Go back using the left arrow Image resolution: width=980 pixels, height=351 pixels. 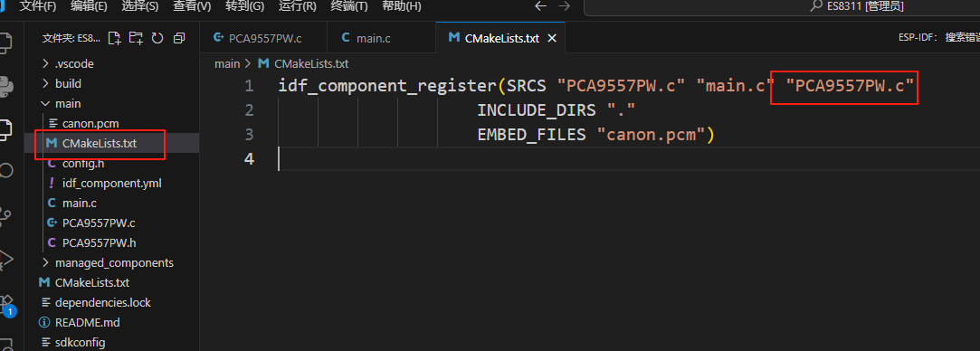(540, 6)
